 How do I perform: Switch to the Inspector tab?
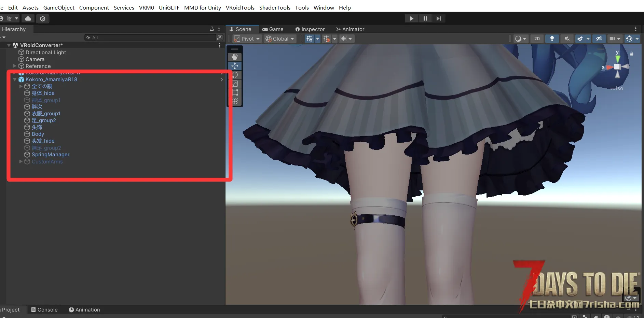click(310, 29)
